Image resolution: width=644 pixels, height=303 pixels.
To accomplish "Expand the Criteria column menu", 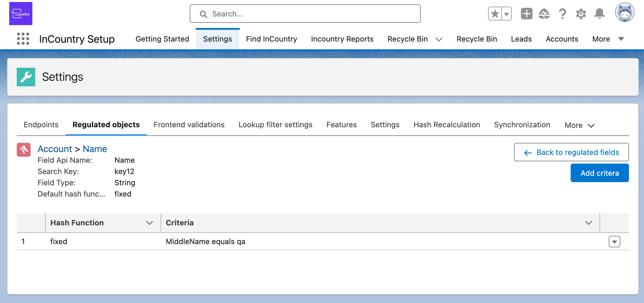I will [x=588, y=223].
